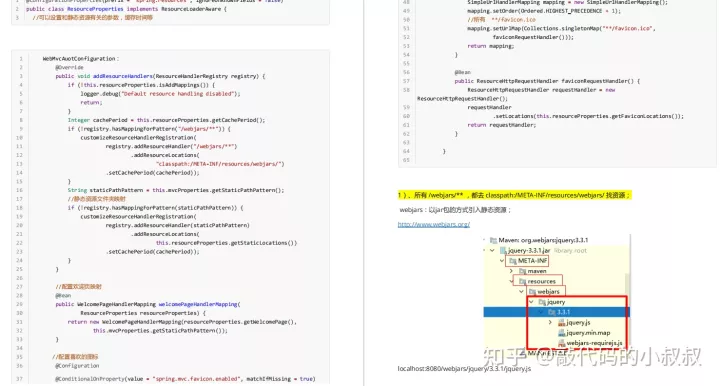Click the maven folder icon

point(522,271)
